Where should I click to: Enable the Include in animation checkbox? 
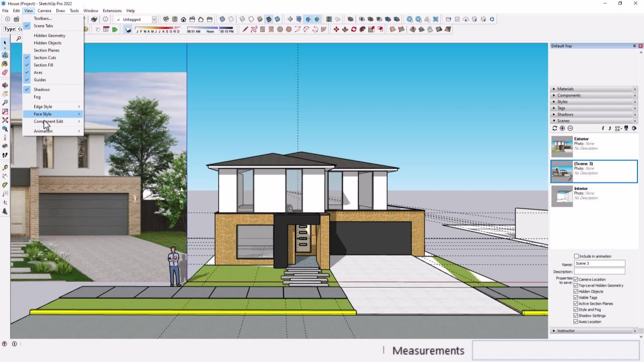576,256
